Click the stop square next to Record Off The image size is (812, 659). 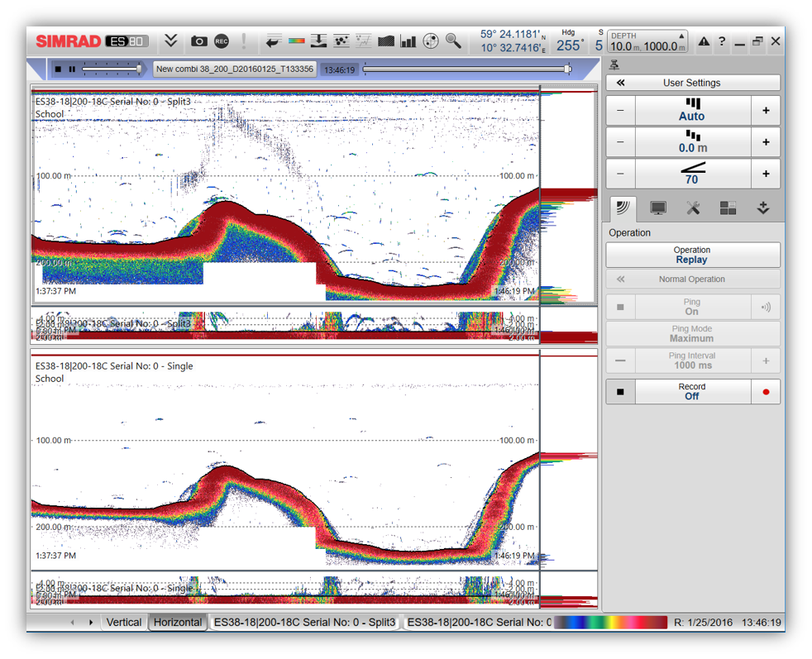tap(620, 391)
